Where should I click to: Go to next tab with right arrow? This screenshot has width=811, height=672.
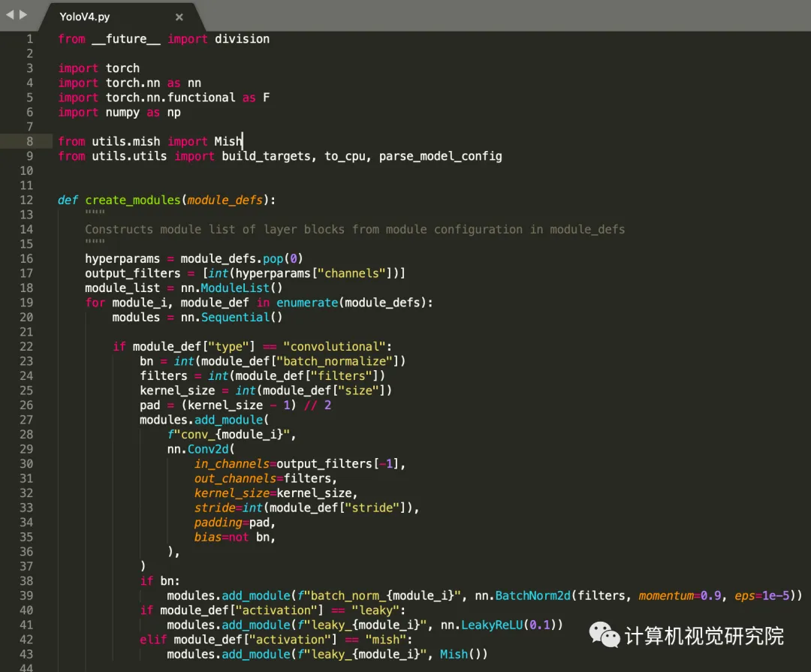(23, 14)
